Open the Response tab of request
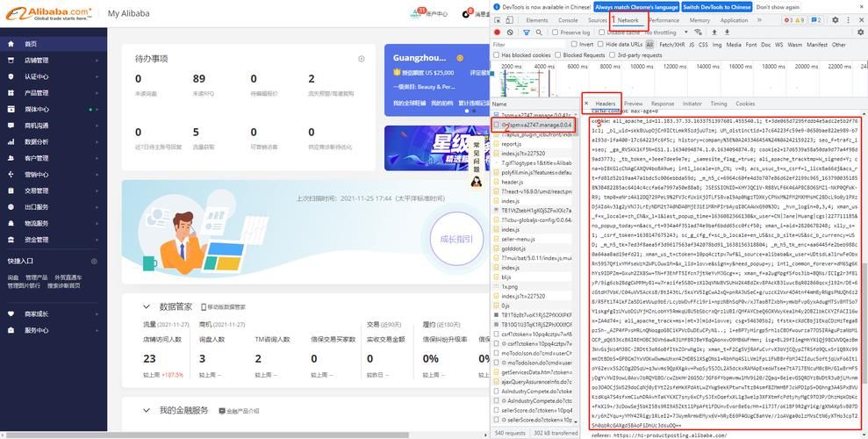 coord(663,104)
